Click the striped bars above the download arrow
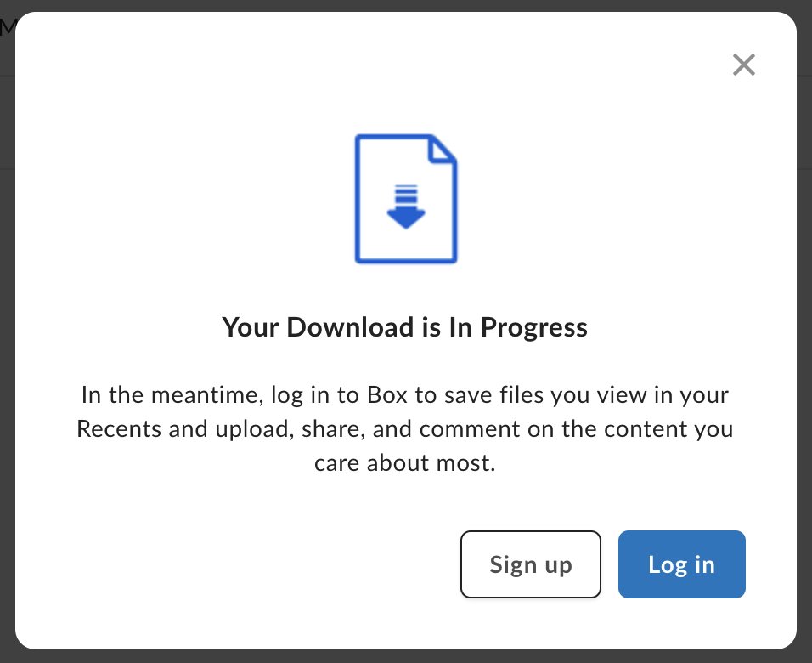The image size is (812, 663). [406, 193]
